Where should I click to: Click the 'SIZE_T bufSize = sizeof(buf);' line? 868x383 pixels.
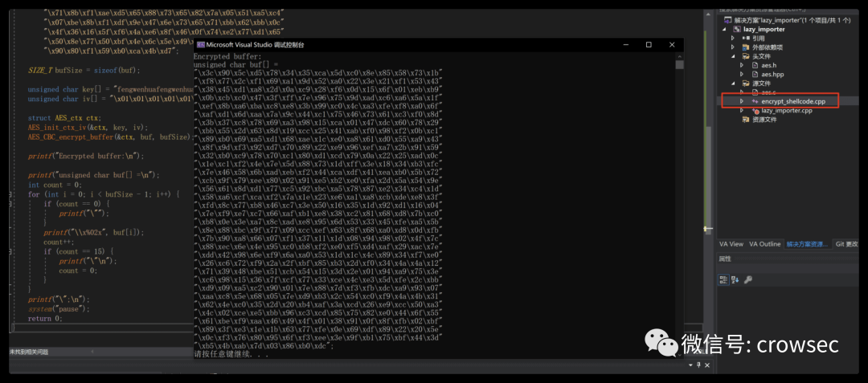coord(84,70)
